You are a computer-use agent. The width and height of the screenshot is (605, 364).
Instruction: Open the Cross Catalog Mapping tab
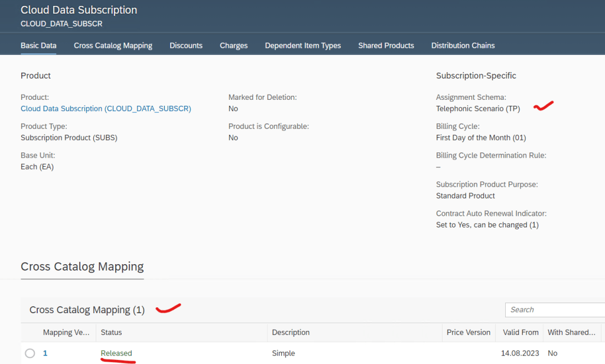[113, 45]
